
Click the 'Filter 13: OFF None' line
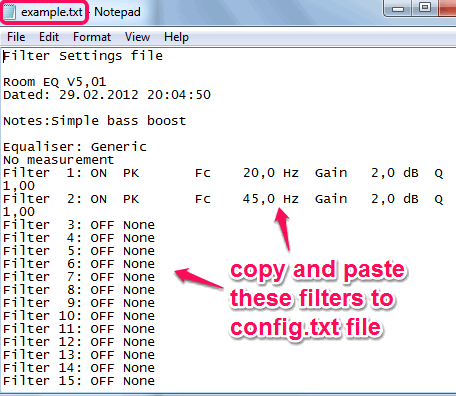(x=79, y=355)
